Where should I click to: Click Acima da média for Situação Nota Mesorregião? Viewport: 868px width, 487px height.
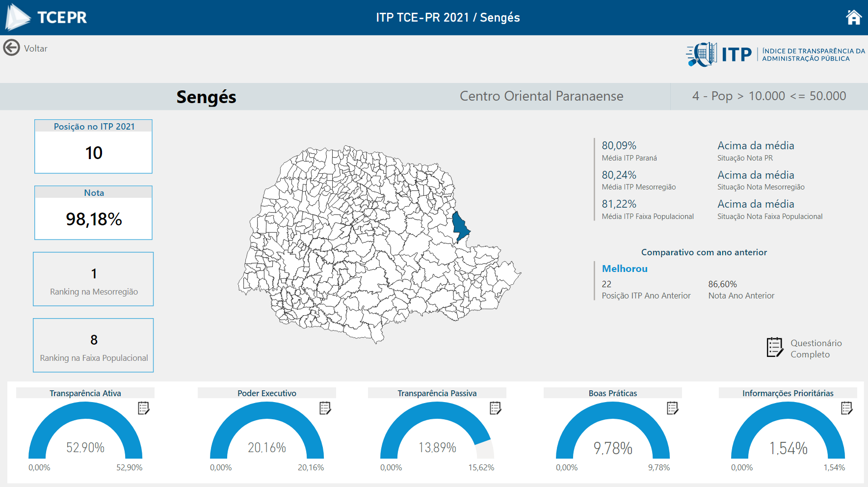[756, 175]
